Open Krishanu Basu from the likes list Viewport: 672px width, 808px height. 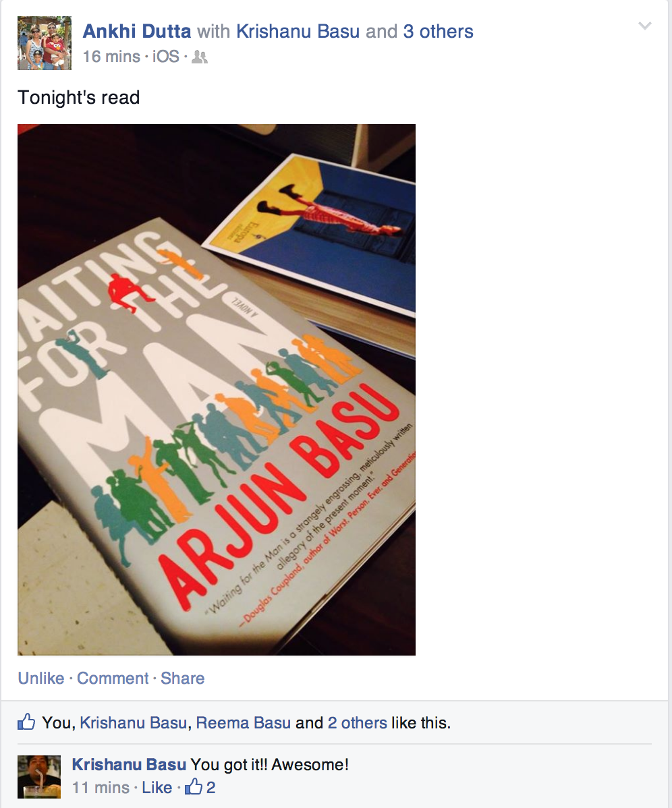pyautogui.click(x=133, y=722)
